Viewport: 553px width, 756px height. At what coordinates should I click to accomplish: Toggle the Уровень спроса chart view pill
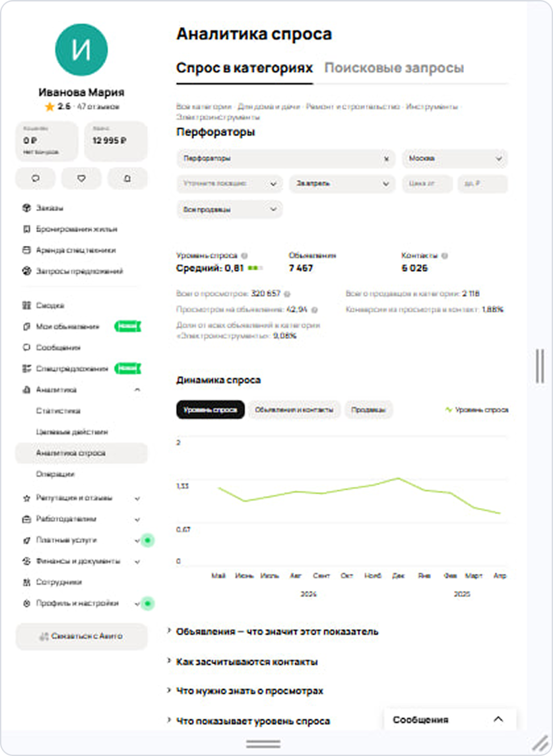(x=210, y=410)
